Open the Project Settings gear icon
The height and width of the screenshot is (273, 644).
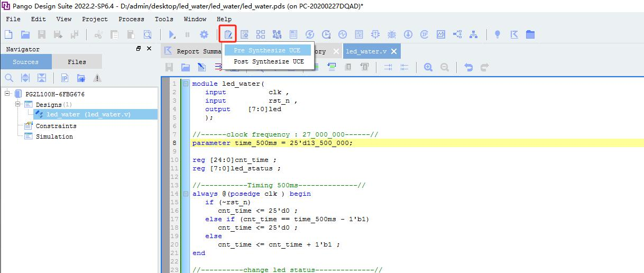pos(204,34)
